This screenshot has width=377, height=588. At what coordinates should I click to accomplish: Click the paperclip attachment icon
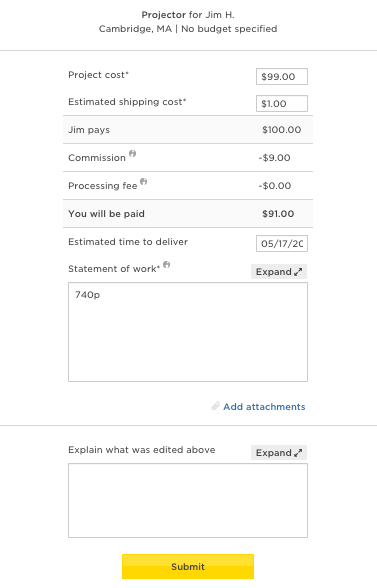pos(215,406)
